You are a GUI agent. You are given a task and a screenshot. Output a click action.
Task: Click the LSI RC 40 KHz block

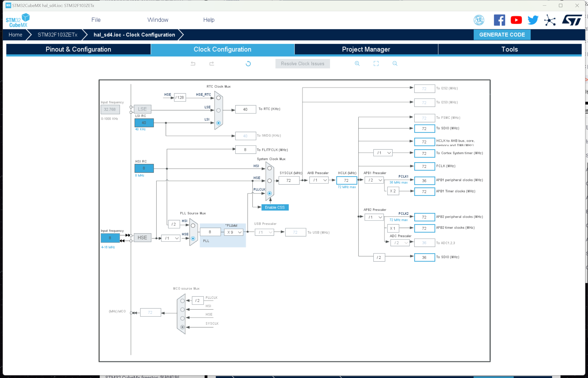[x=144, y=123]
